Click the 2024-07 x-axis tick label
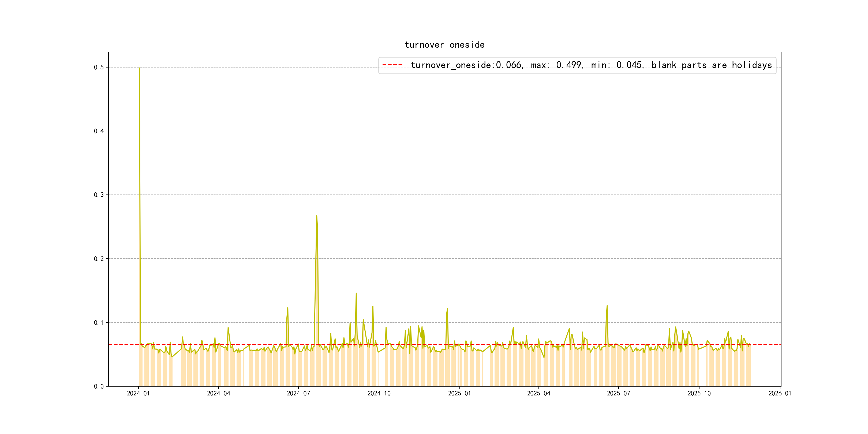868x434 pixels. click(298, 394)
